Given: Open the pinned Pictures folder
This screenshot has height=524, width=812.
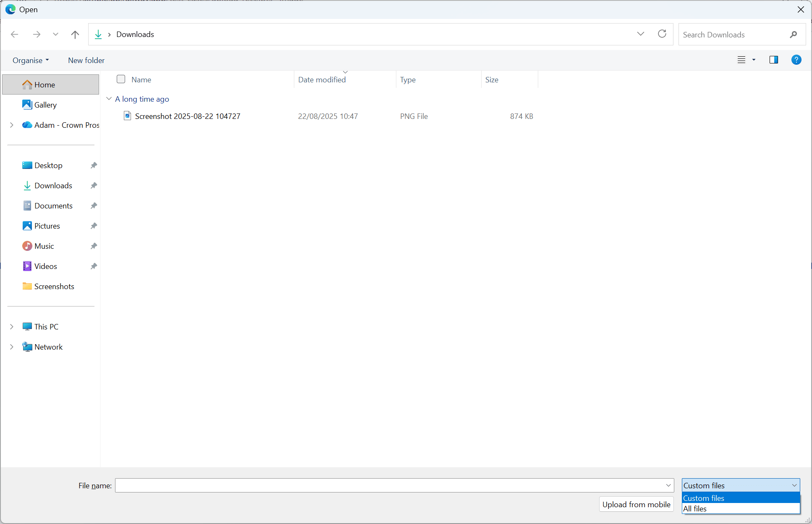Looking at the screenshot, I should (47, 226).
